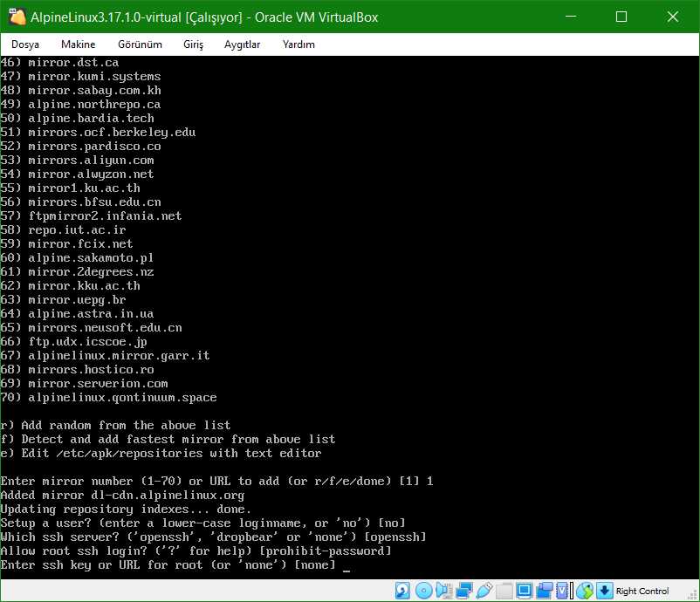Open the Makine menu
The height and width of the screenshot is (602, 700).
[79, 44]
